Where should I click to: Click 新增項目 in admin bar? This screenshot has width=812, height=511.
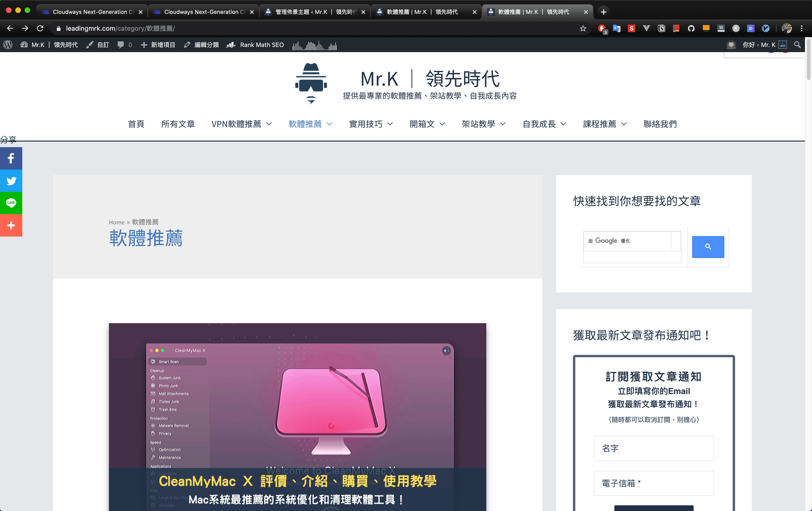point(158,45)
